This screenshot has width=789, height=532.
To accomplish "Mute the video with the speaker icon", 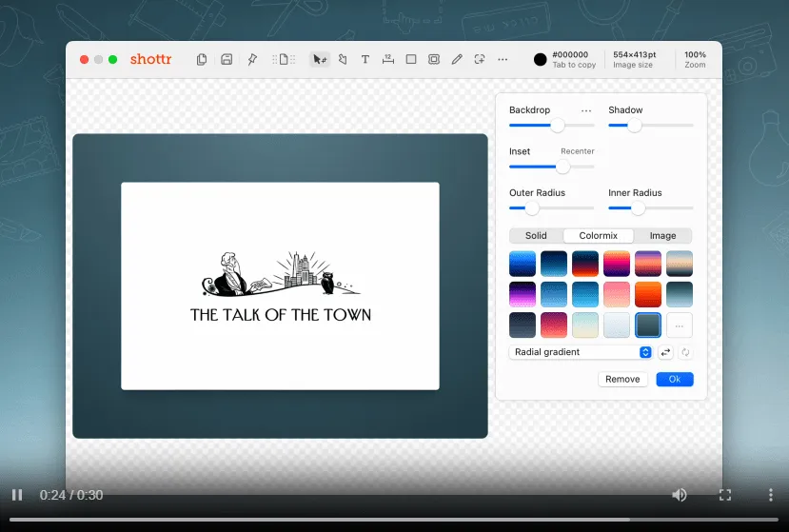I will [680, 495].
